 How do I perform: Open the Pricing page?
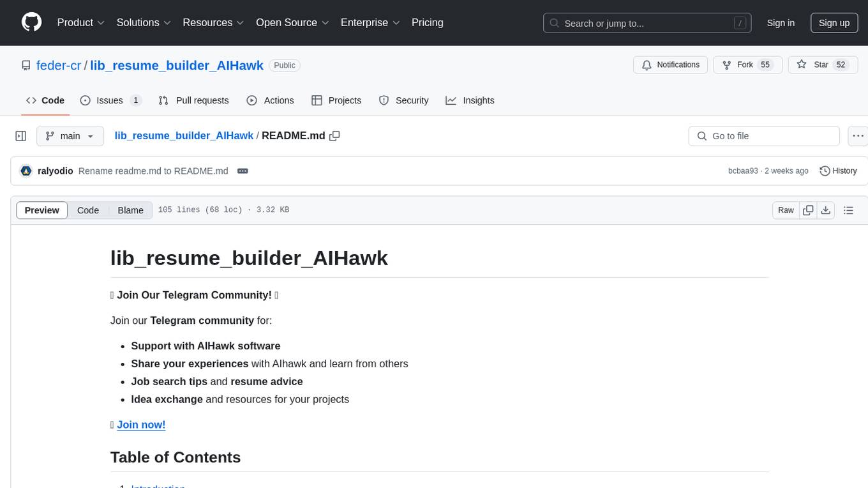428,22
